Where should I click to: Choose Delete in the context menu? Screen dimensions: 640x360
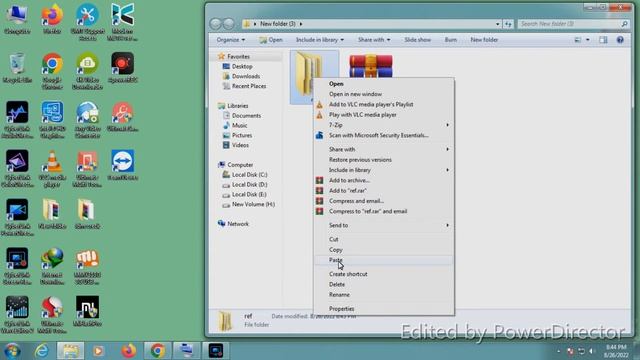pyautogui.click(x=384, y=284)
